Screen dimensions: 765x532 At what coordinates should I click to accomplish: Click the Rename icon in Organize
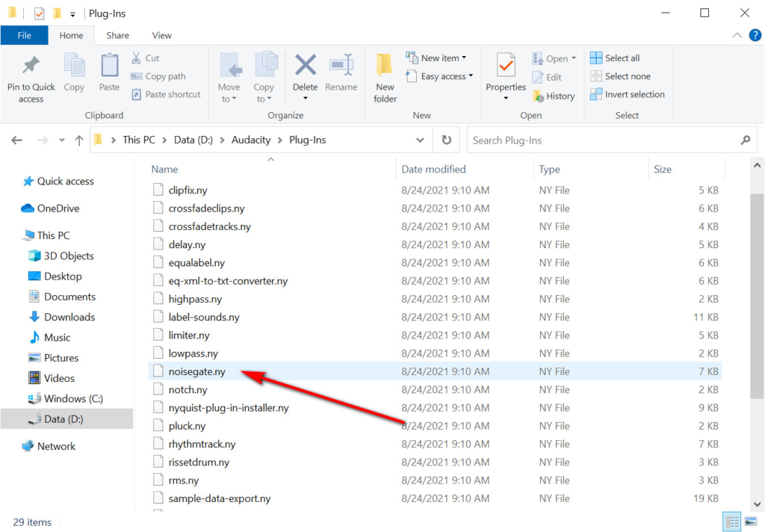pyautogui.click(x=341, y=66)
